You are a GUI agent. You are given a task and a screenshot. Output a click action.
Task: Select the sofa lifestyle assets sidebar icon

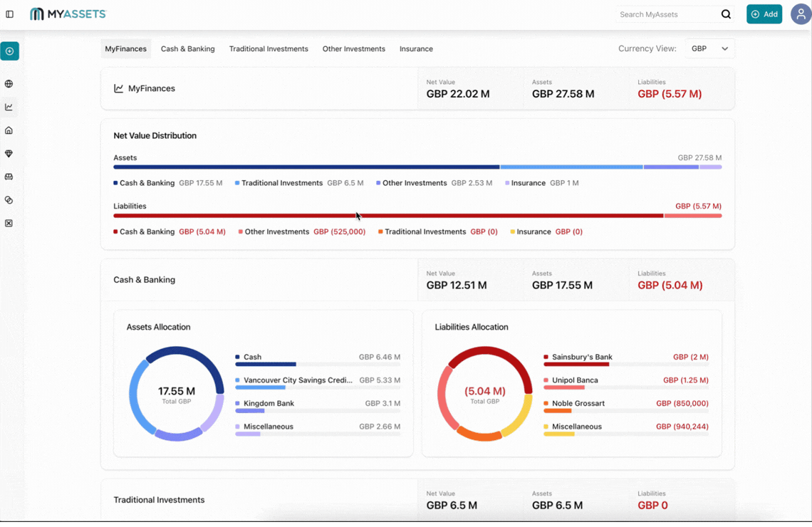coord(9,177)
